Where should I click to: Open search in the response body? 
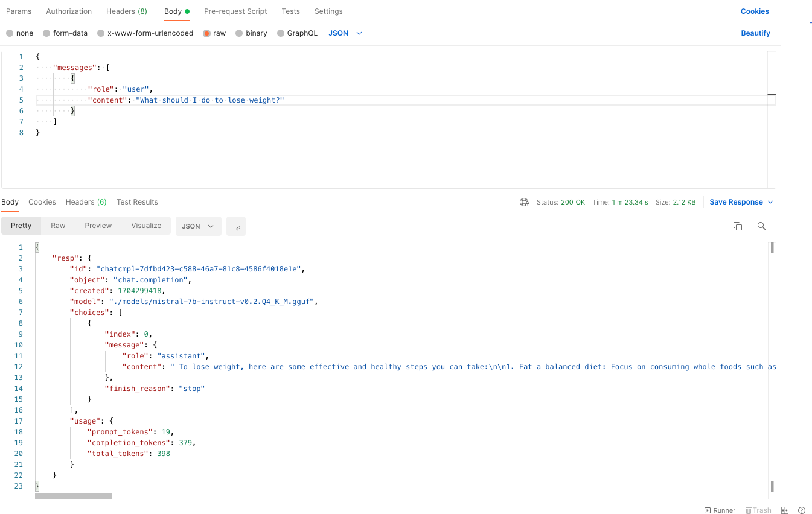coord(761,226)
